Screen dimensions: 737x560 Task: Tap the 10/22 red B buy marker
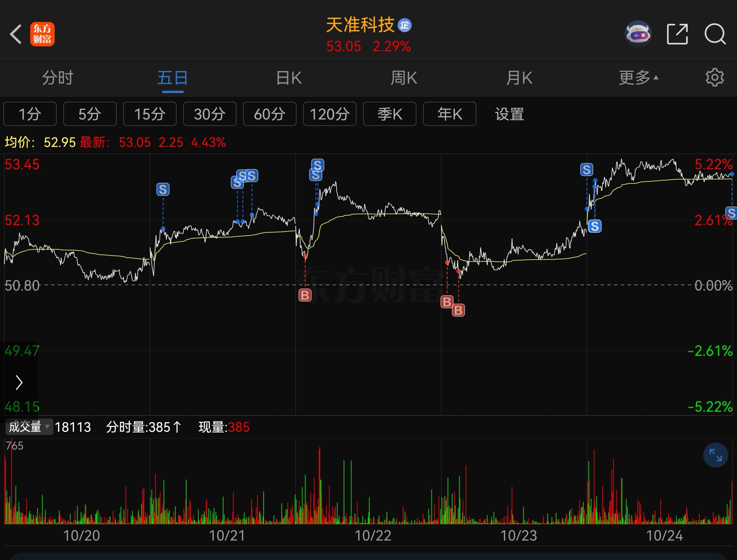(x=305, y=295)
